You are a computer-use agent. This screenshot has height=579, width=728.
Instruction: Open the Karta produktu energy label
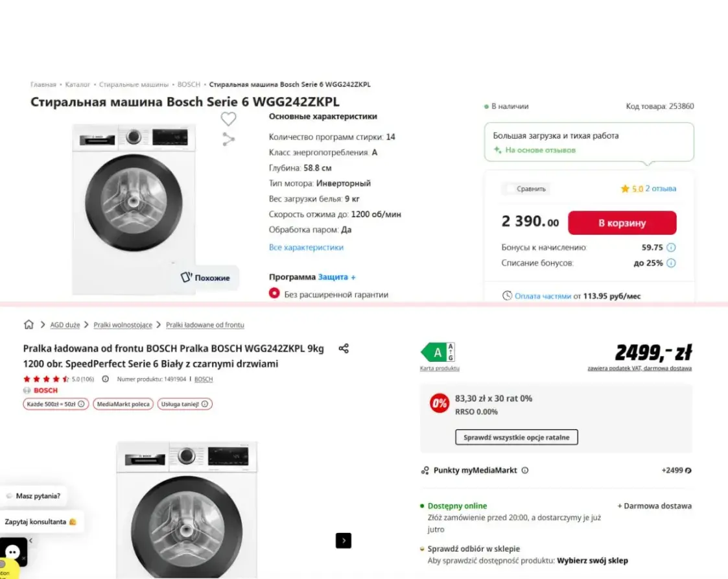pyautogui.click(x=440, y=368)
